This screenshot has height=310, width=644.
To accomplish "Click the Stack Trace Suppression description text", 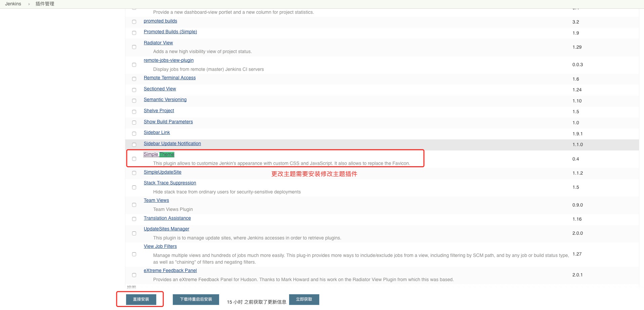I will (227, 192).
